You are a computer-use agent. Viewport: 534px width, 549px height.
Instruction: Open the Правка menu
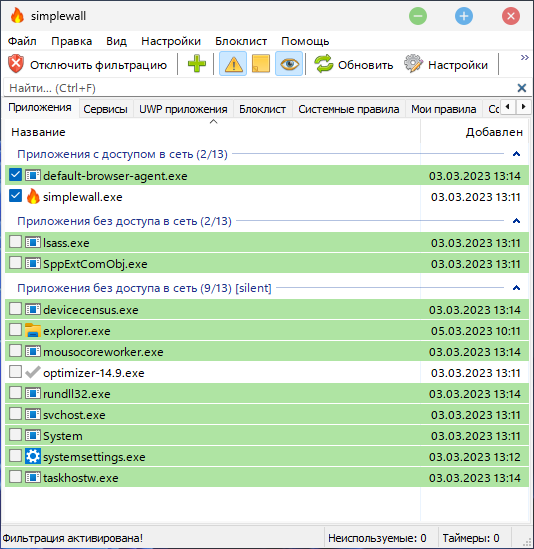click(x=71, y=41)
